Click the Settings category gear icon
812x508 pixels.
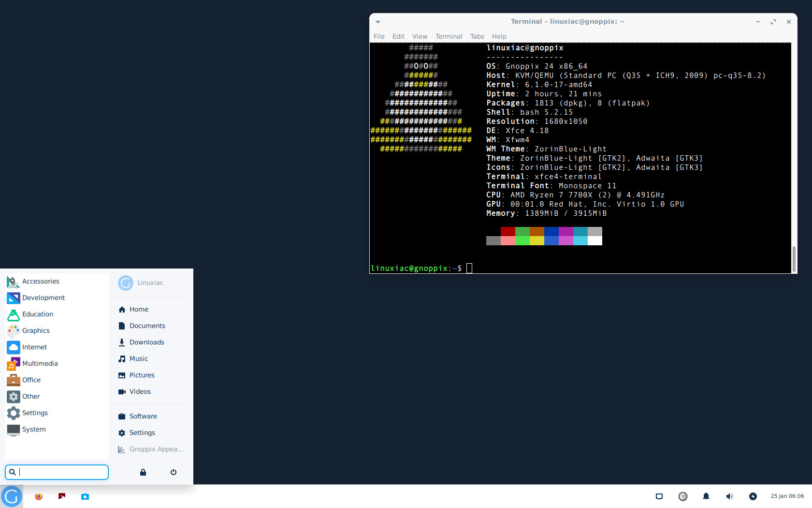click(x=13, y=413)
